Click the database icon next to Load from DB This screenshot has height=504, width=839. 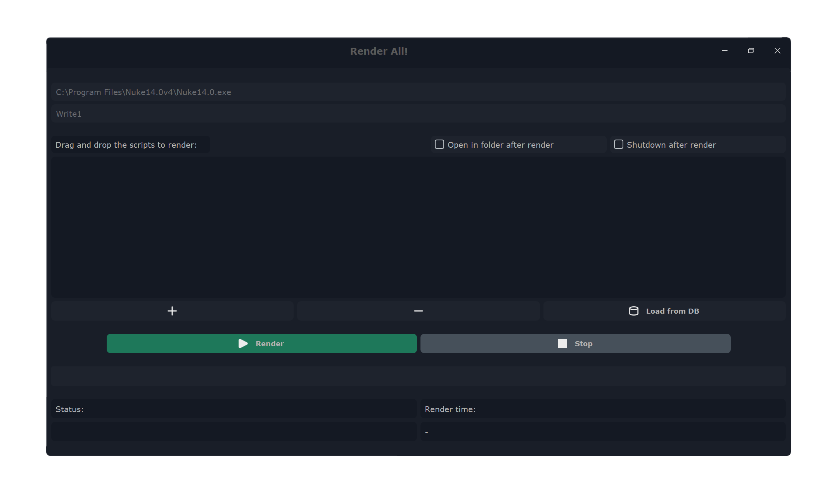pos(633,311)
